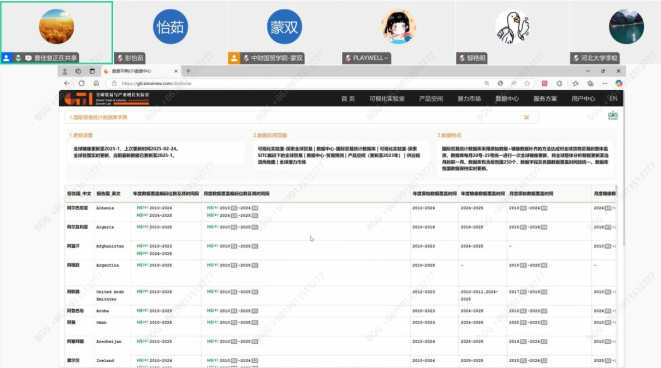This screenshot has height=368, width=661.
Task: Click the GTI logo in header
Action: pyautogui.click(x=78, y=98)
